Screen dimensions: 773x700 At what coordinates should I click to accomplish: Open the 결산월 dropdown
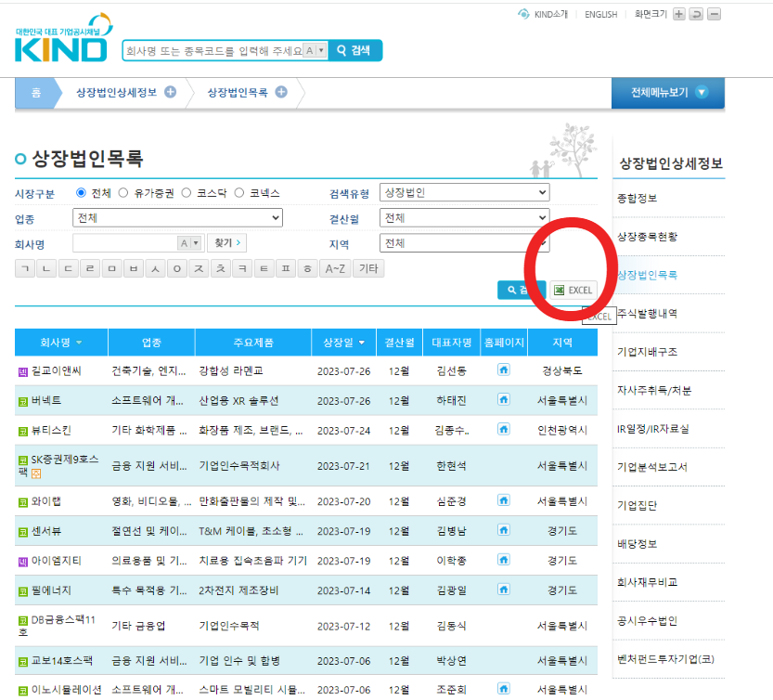pyautogui.click(x=464, y=217)
